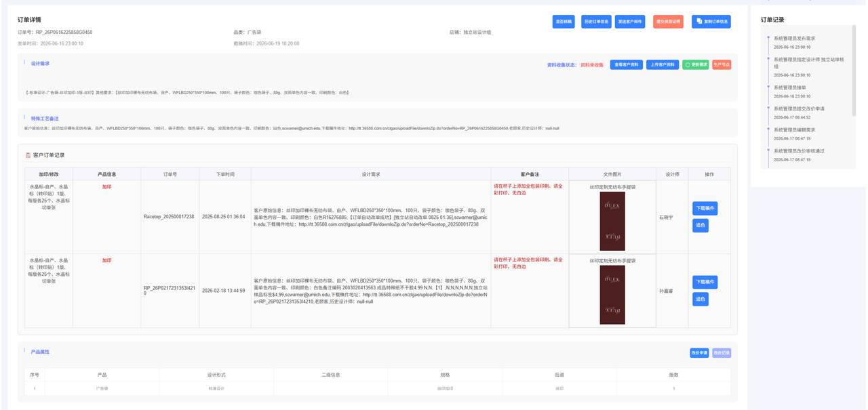868x410 pixels.
Task: Click 发单时间 2026-06-16 23:00:10
Action: pyautogui.click(x=50, y=43)
